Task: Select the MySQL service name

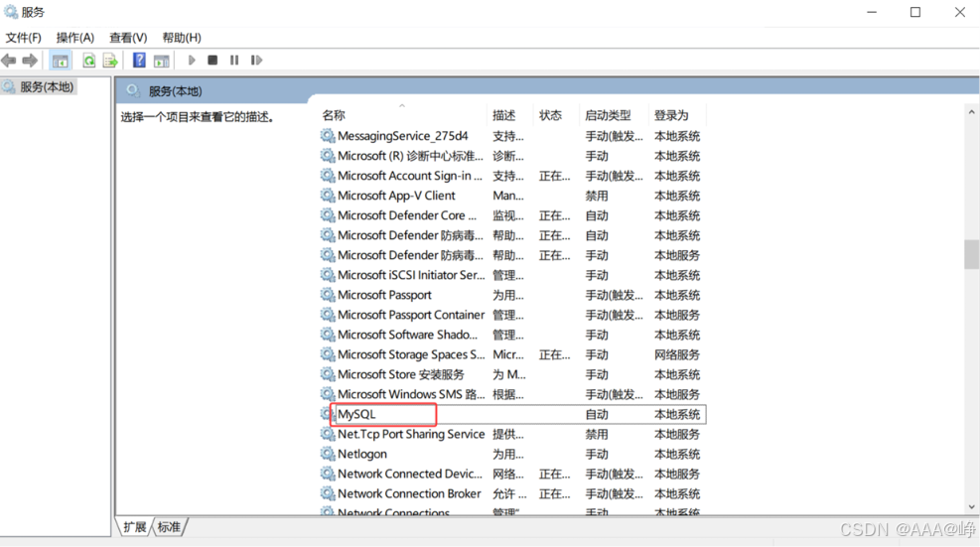Action: (x=356, y=414)
